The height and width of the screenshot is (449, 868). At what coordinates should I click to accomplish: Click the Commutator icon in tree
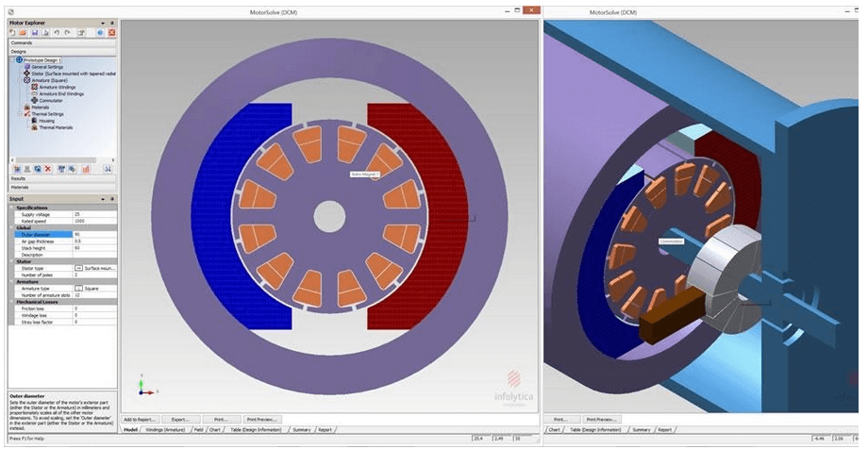[35, 100]
